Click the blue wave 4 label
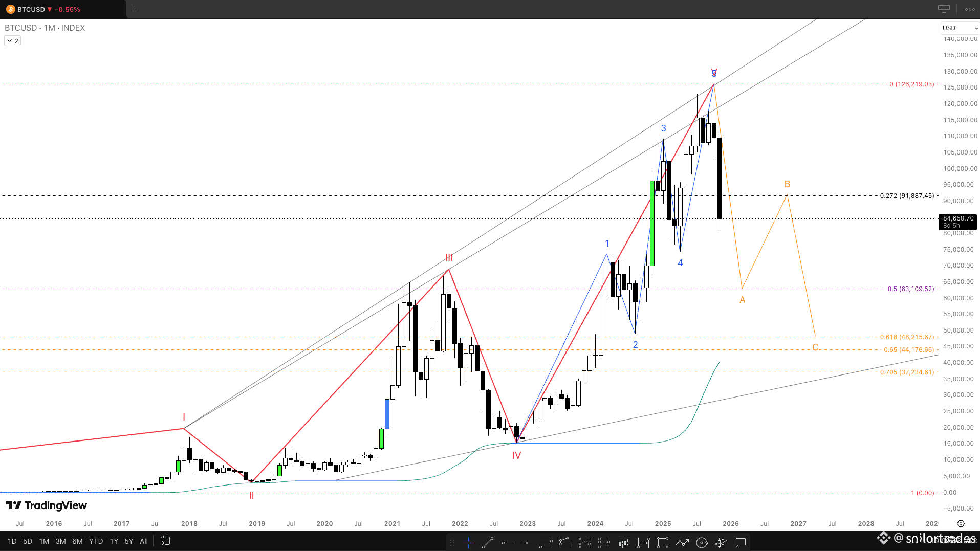The width and height of the screenshot is (980, 551). point(680,263)
